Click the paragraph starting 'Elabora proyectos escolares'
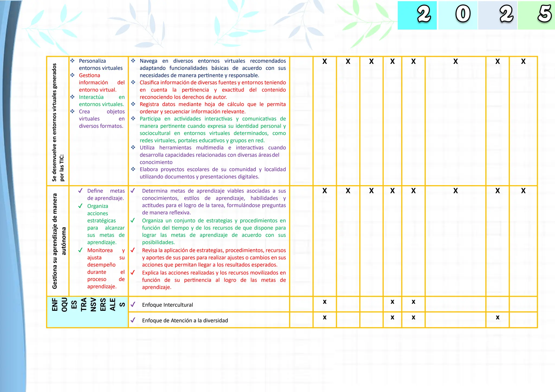Image resolution: width=555 pixels, height=392 pixels. click(213, 173)
